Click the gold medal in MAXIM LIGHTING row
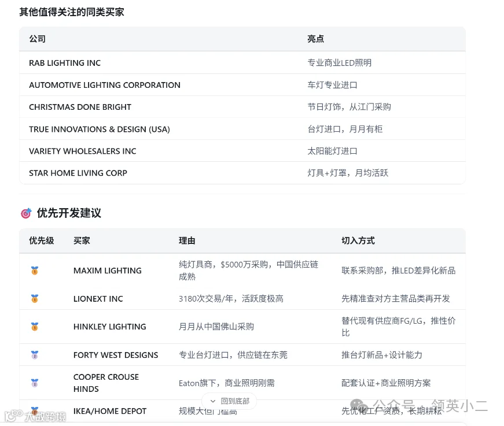 [x=35, y=271]
